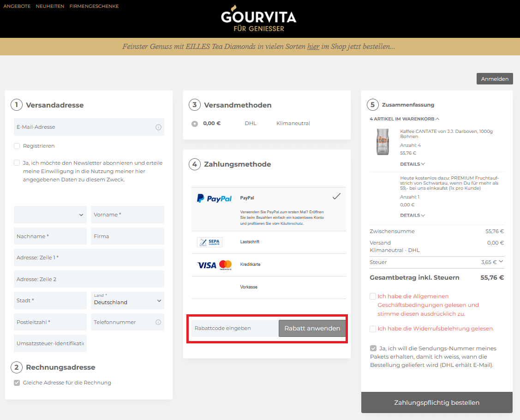
Task: Toggle Gleiche Adresse für die Rechnung checkbox
Action: [x=17, y=383]
